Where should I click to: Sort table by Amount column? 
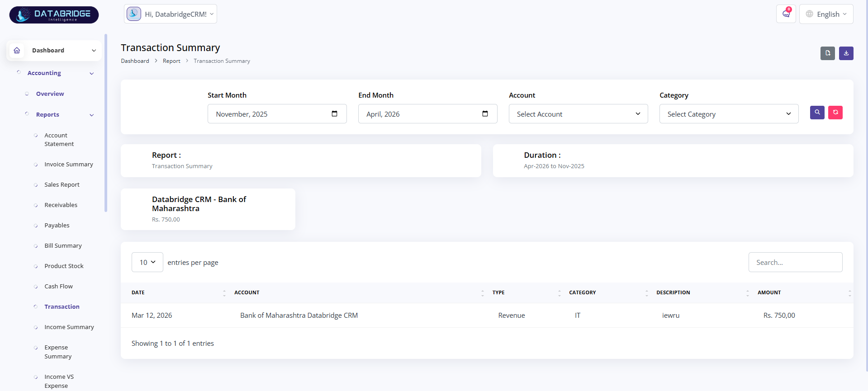850,293
